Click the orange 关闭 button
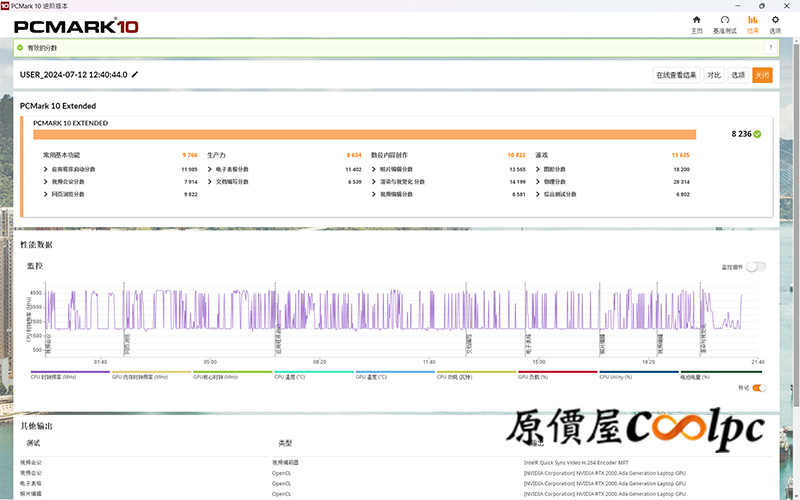800x500 pixels. [x=762, y=75]
